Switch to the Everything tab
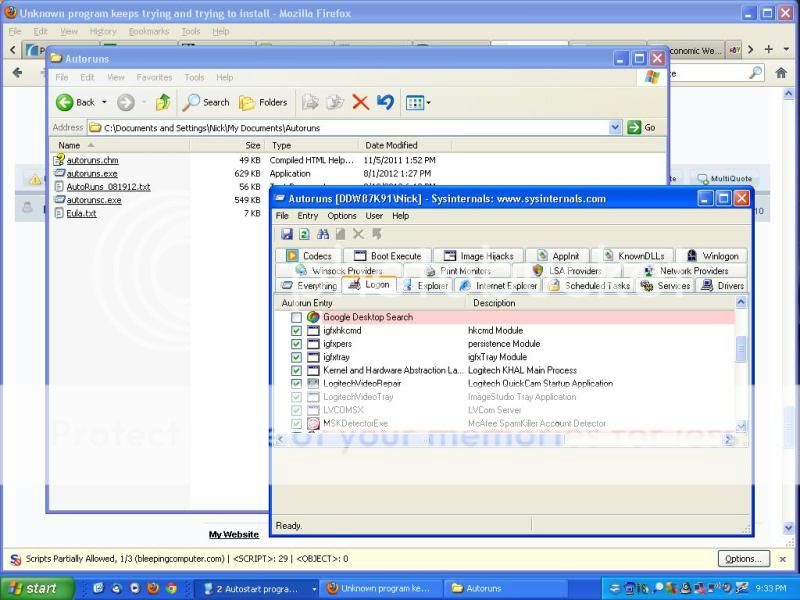 point(309,286)
